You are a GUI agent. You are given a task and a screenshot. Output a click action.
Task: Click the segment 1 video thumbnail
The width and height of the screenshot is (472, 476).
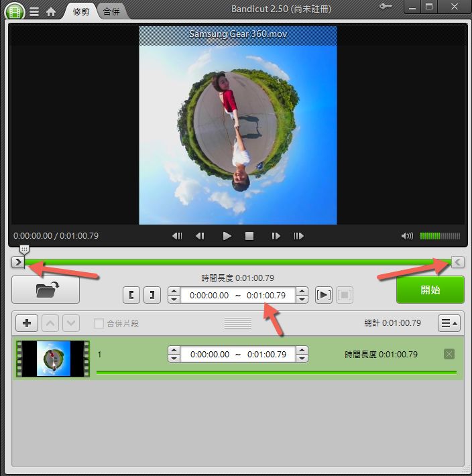click(53, 358)
